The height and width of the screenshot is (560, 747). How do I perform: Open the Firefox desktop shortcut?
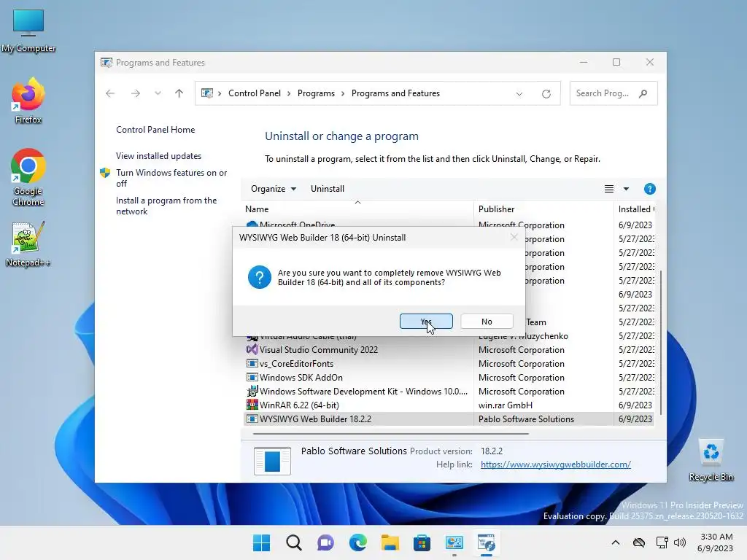pyautogui.click(x=28, y=101)
